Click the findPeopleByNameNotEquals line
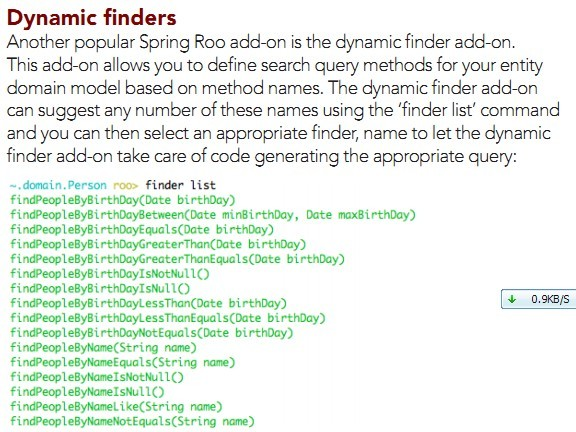Screen dimensions: 576x432 (x=132, y=421)
